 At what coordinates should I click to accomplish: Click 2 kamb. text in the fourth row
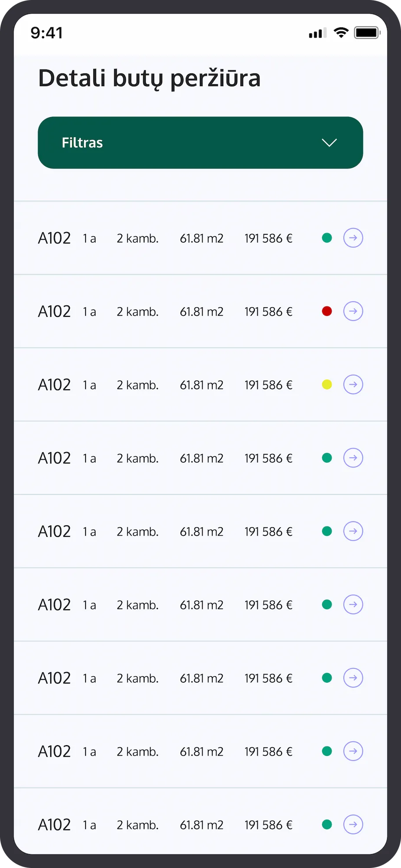coord(137,458)
